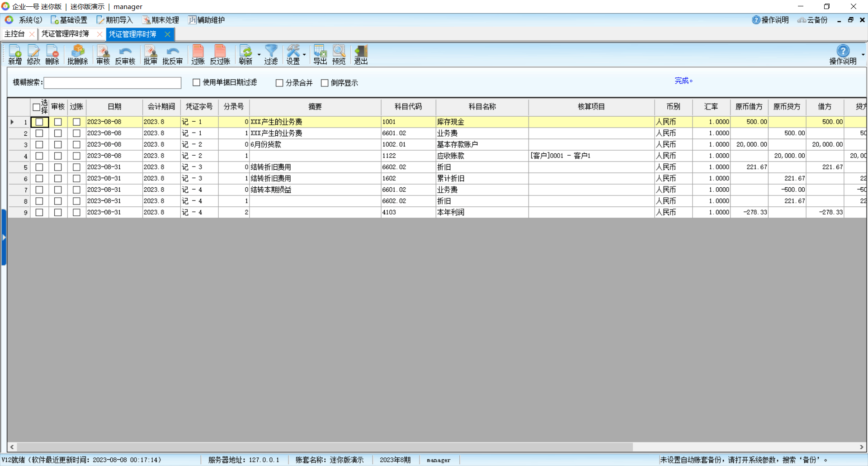Check the 倒序显示 checkbox
The width and height of the screenshot is (868, 466).
click(x=325, y=83)
